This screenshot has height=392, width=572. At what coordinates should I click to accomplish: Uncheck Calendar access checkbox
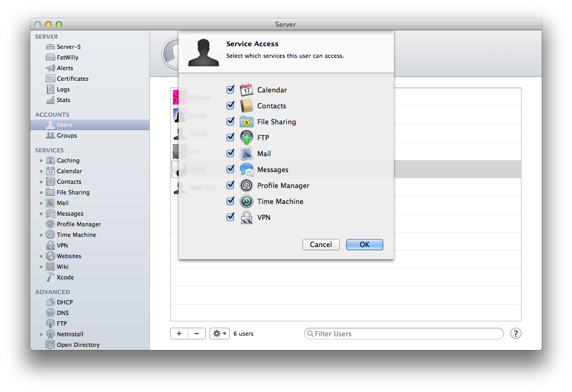click(230, 89)
